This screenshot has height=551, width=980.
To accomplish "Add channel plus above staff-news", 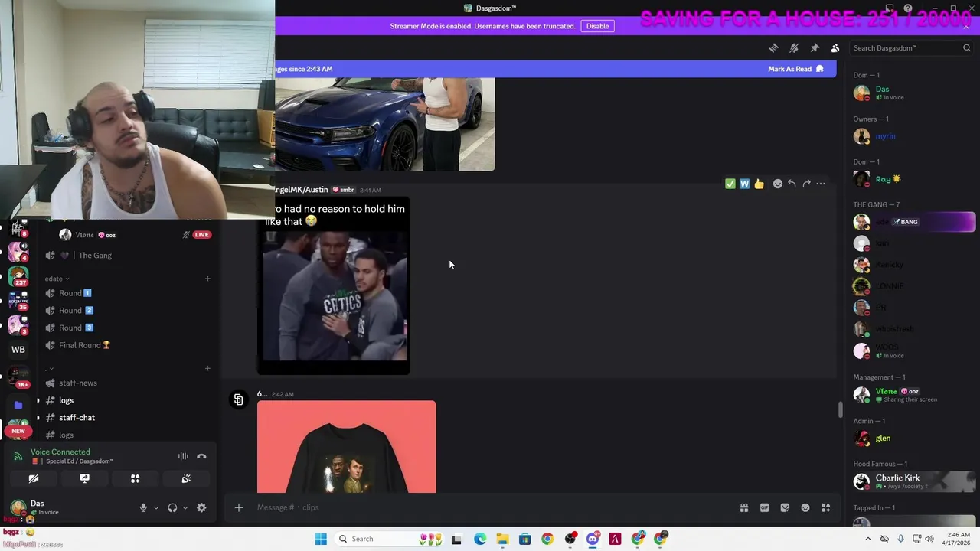I will click(x=207, y=368).
